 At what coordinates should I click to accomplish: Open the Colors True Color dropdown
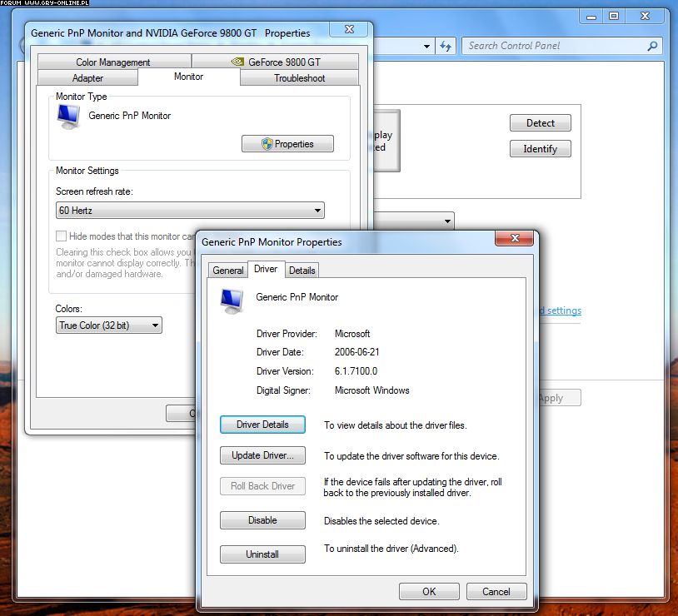108,325
